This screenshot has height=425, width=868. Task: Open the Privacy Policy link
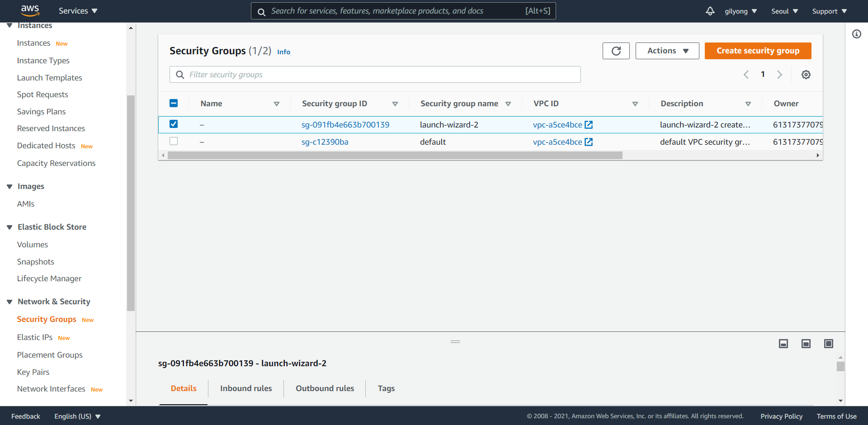click(781, 416)
